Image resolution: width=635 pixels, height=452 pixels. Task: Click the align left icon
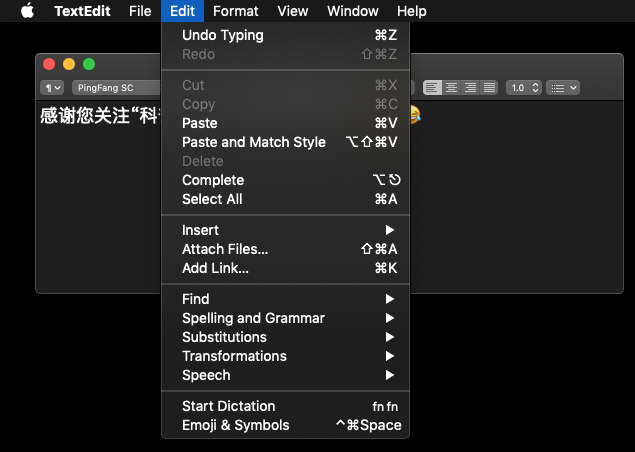click(x=433, y=87)
